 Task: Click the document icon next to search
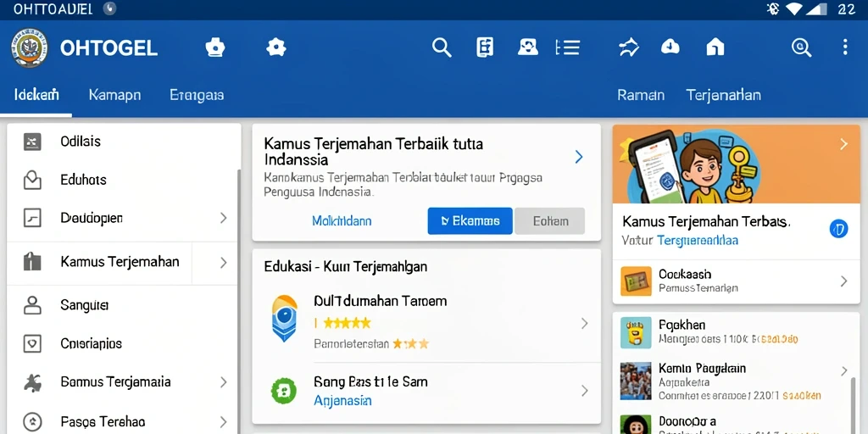(485, 47)
